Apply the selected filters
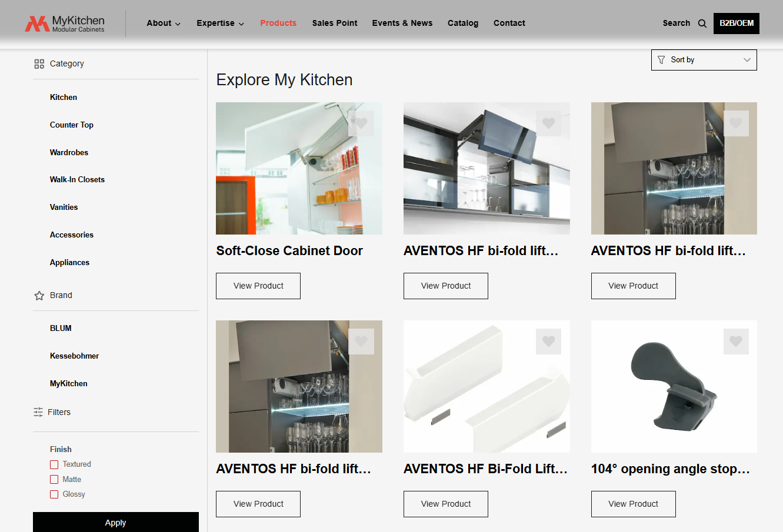Image resolution: width=783 pixels, height=532 pixels. [x=116, y=522]
